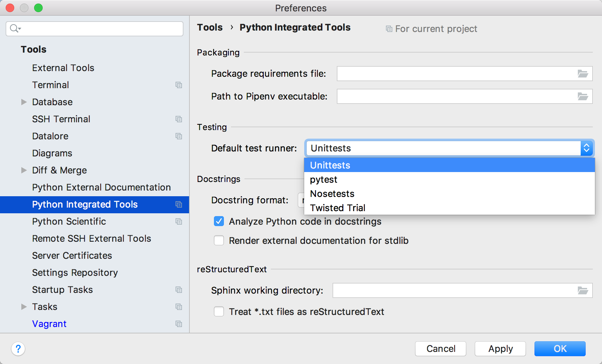Image resolution: width=602 pixels, height=364 pixels.
Task: Click the search magnifier icon
Action: [15, 28]
